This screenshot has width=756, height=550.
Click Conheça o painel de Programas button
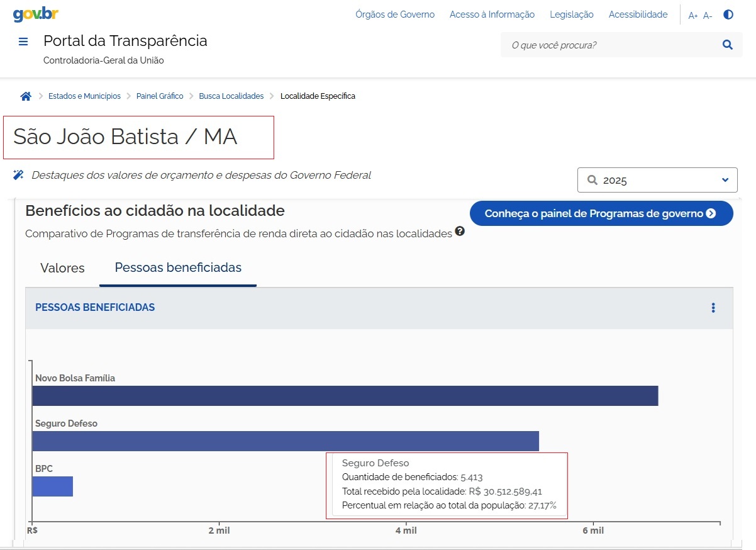pos(601,213)
